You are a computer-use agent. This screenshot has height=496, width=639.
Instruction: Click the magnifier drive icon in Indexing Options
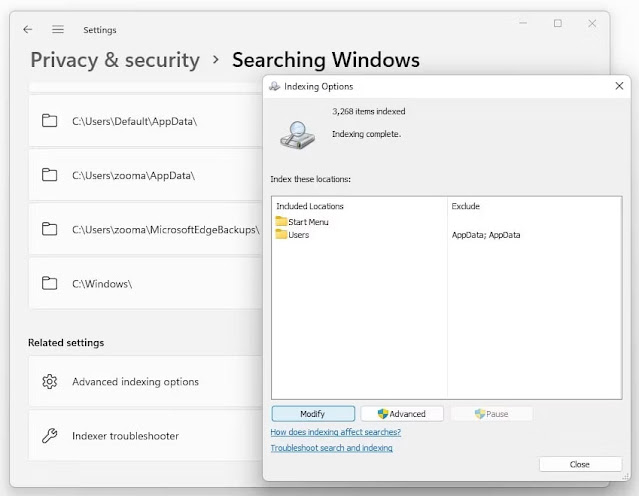coord(297,136)
